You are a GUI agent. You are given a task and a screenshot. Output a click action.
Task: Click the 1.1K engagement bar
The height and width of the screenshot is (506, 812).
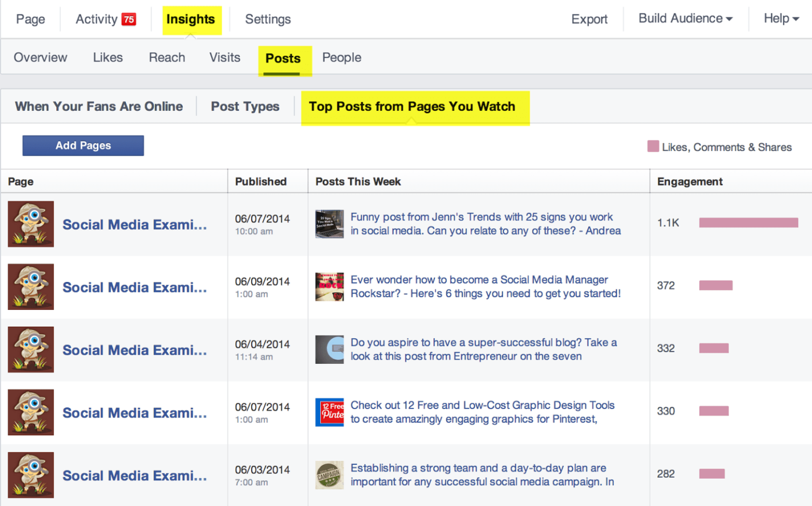click(748, 222)
